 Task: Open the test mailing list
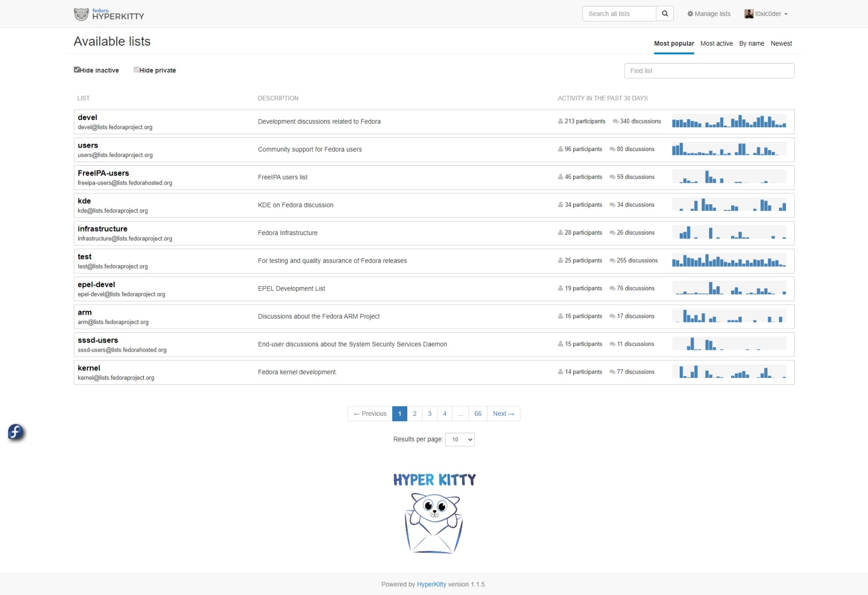coord(84,256)
